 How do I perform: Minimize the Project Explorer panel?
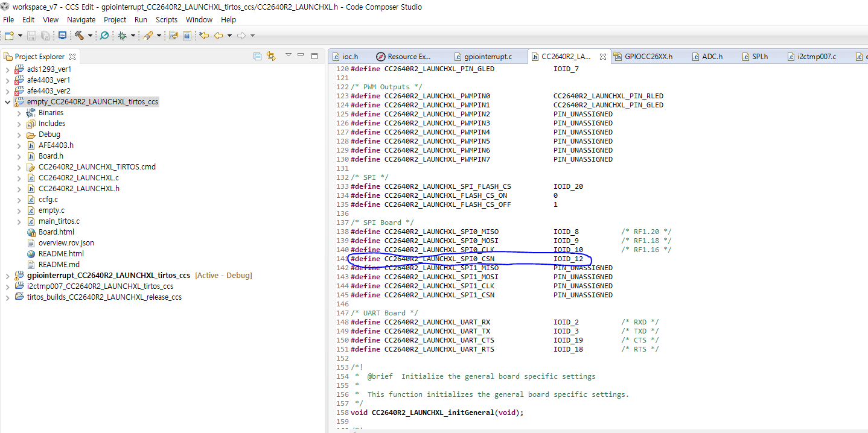click(x=301, y=55)
